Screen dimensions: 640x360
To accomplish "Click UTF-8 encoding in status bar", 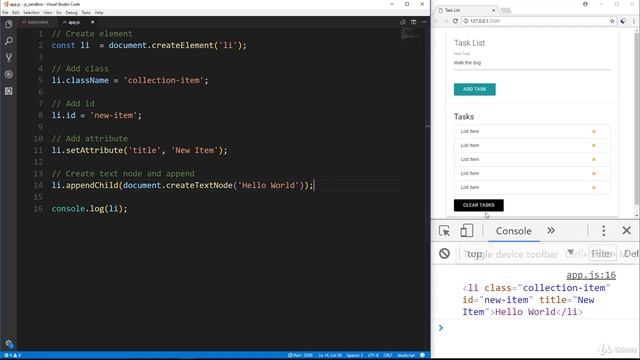I will [x=373, y=356].
